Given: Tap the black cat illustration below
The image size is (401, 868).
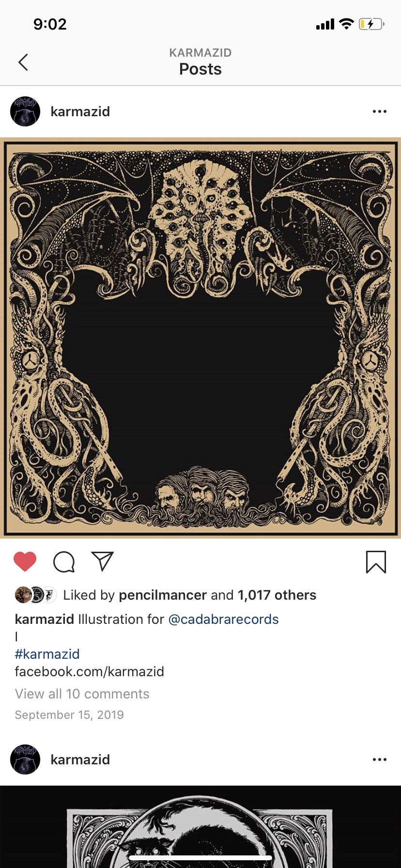Looking at the screenshot, I should [x=200, y=826].
